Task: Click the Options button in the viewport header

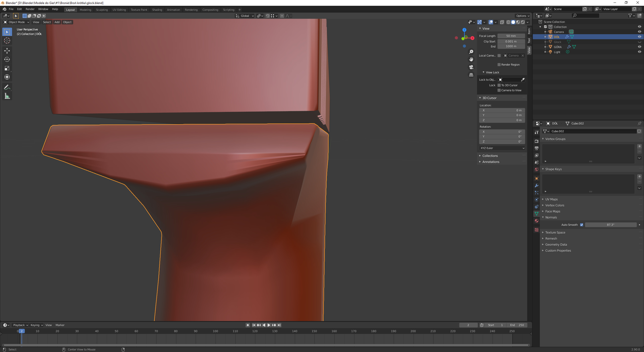Action: (x=523, y=16)
